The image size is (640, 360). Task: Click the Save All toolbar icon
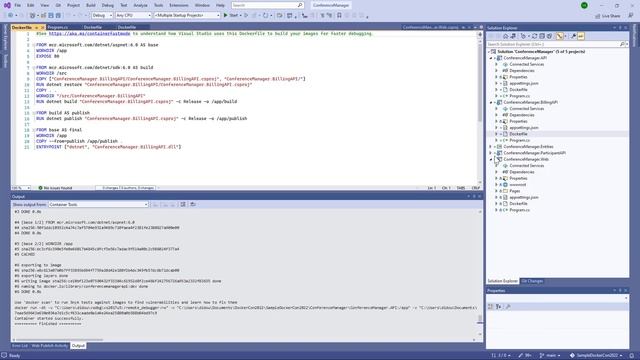tap(58, 16)
